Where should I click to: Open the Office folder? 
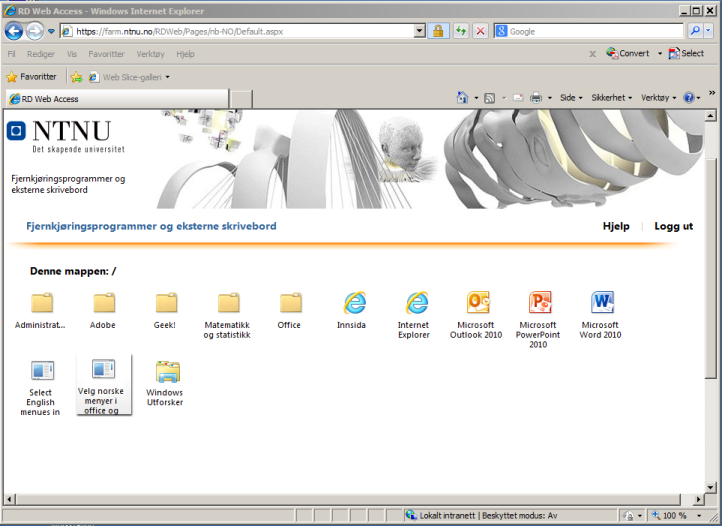click(x=290, y=310)
